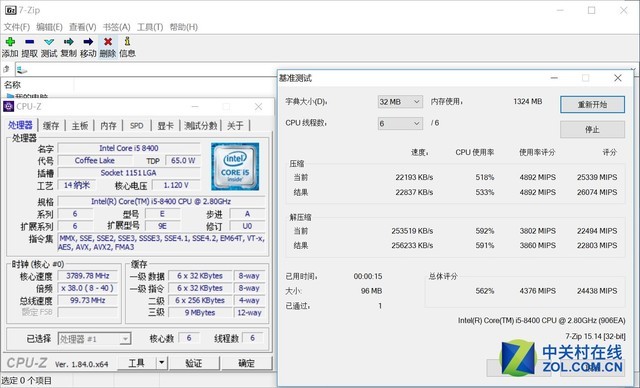Click the up-folder arrow beside address bar

[x=7, y=69]
